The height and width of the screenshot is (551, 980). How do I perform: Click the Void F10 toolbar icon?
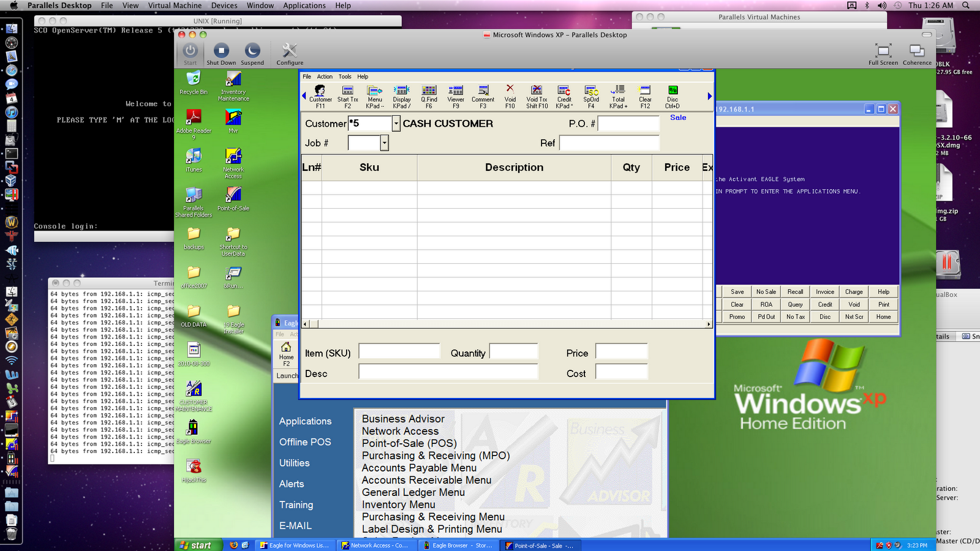pyautogui.click(x=510, y=97)
